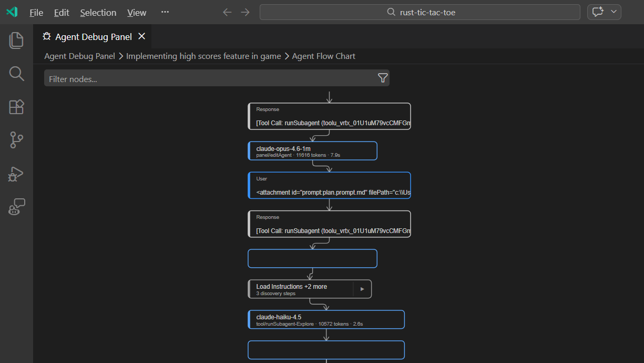This screenshot has height=363, width=644.
Task: Click the filter icon in the node filter bar
Action: [x=382, y=77]
